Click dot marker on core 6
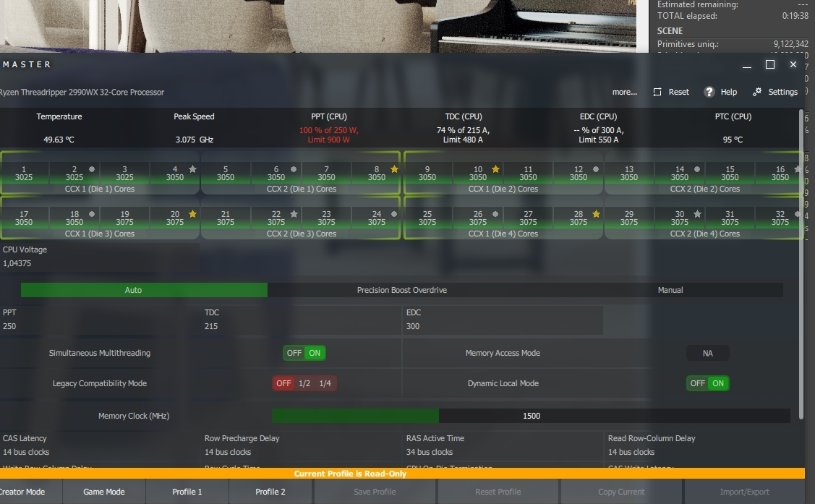The image size is (815, 504). tap(293, 169)
